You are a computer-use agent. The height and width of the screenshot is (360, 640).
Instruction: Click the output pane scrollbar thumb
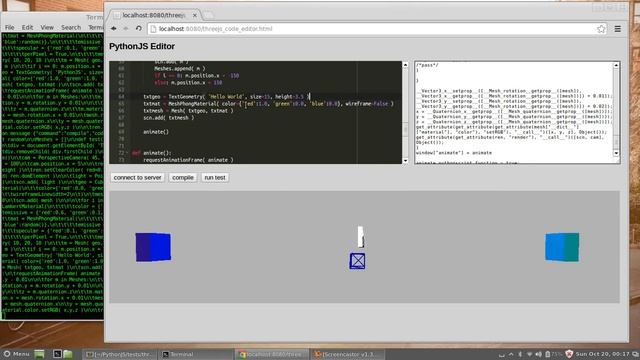[616, 142]
